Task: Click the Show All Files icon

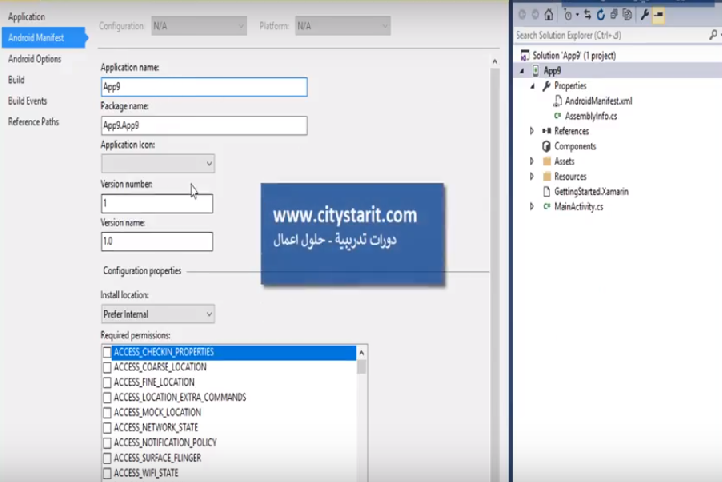Action: pos(627,15)
